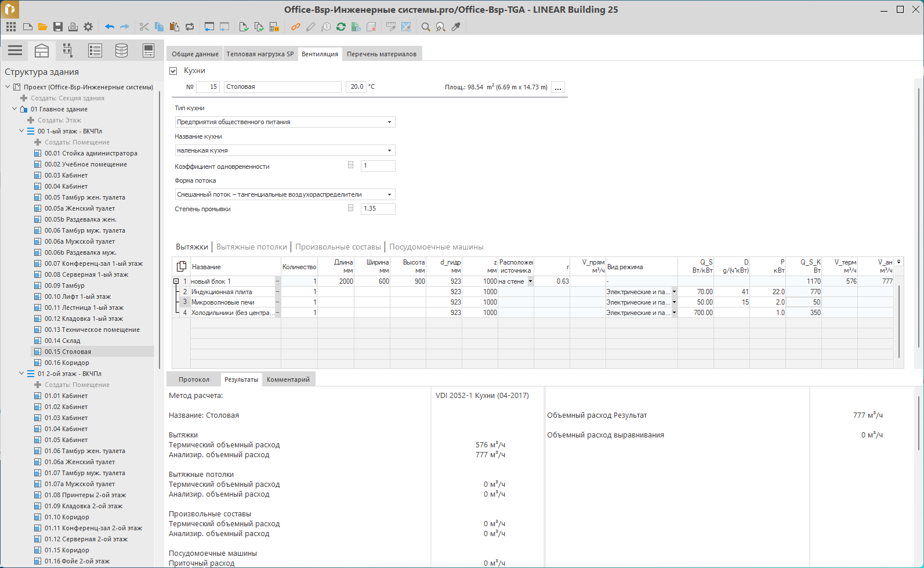Uncheck the Кухни checkbox

pyautogui.click(x=173, y=71)
